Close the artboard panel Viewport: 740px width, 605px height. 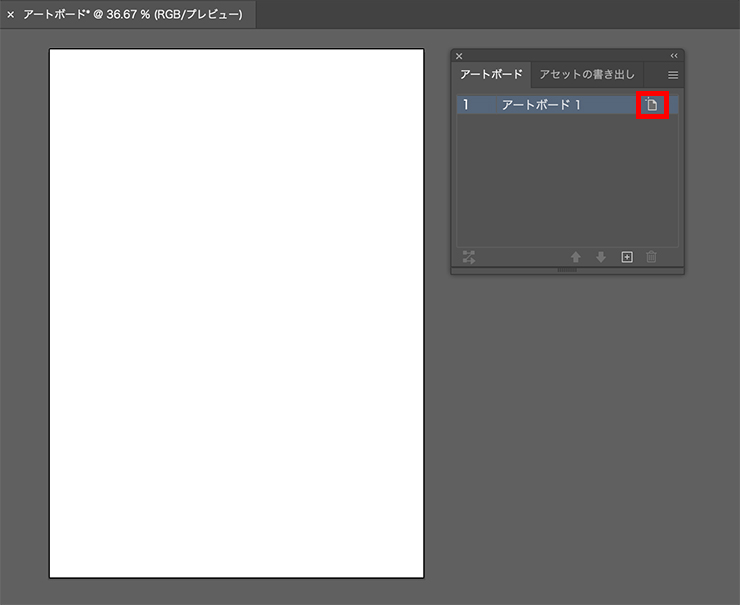pos(459,56)
